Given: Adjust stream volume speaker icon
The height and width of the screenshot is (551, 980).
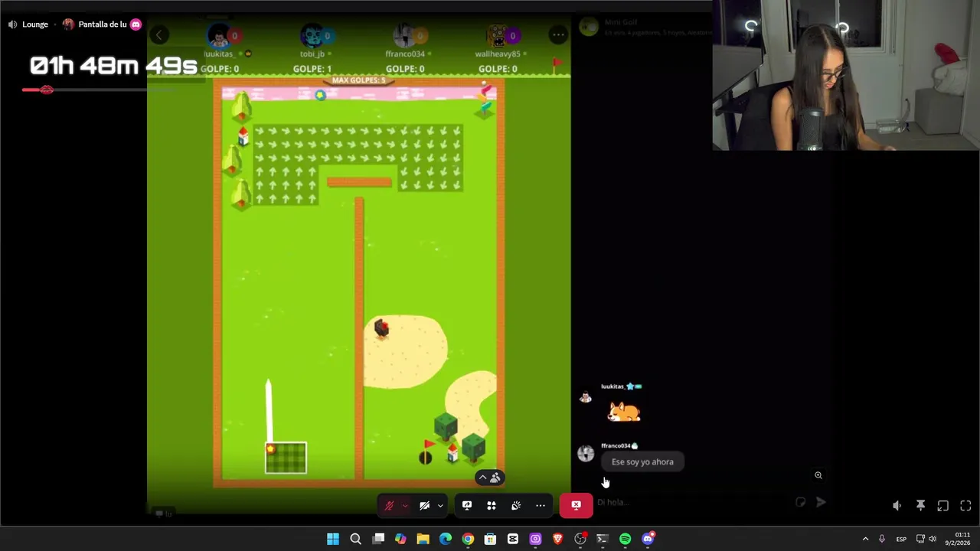Looking at the screenshot, I should click(897, 506).
